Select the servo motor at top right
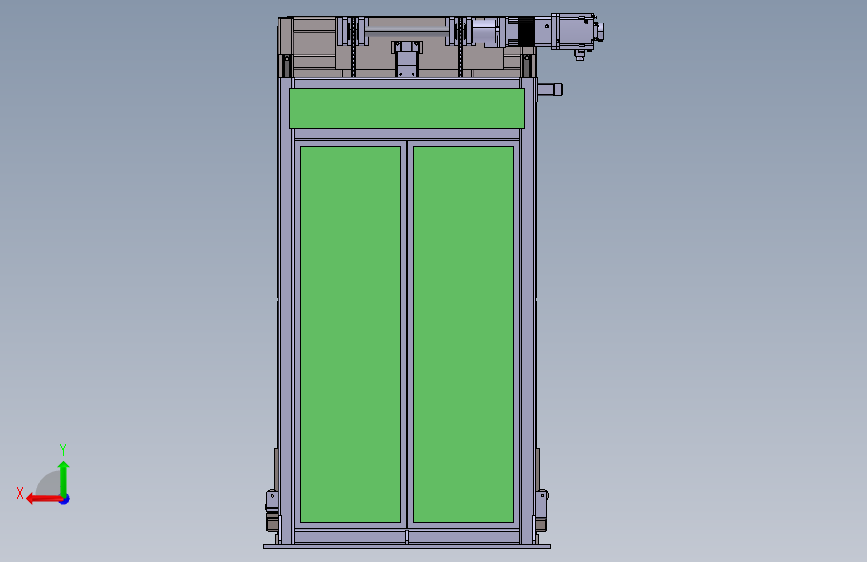 point(577,33)
